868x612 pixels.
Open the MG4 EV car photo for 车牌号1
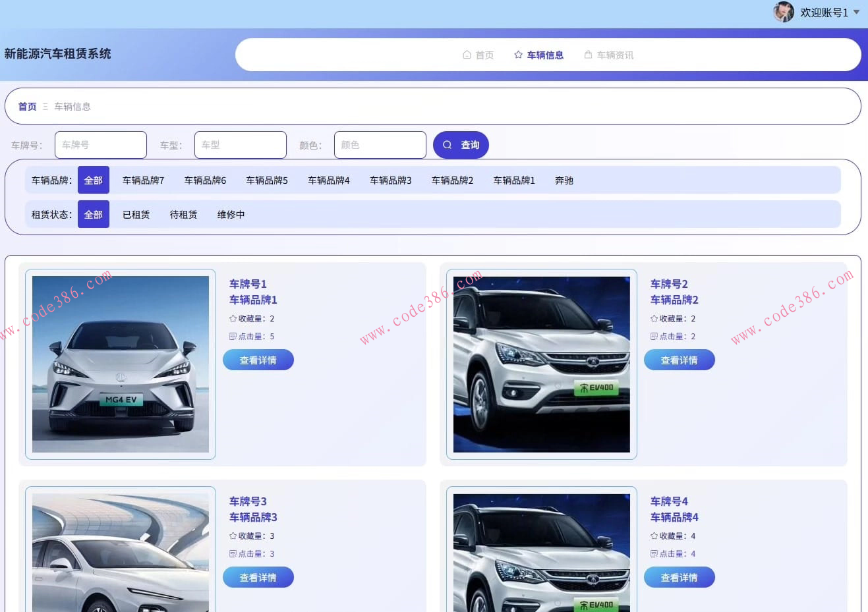(121, 364)
